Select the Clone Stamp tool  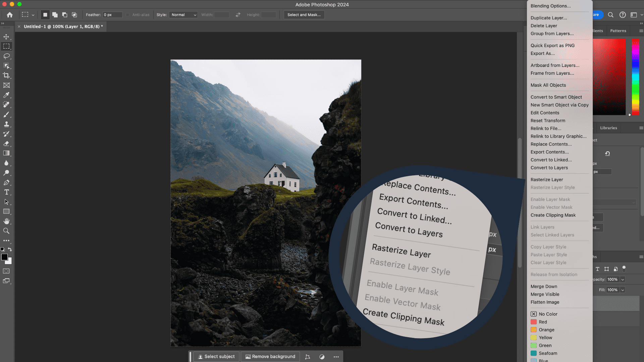tap(7, 124)
